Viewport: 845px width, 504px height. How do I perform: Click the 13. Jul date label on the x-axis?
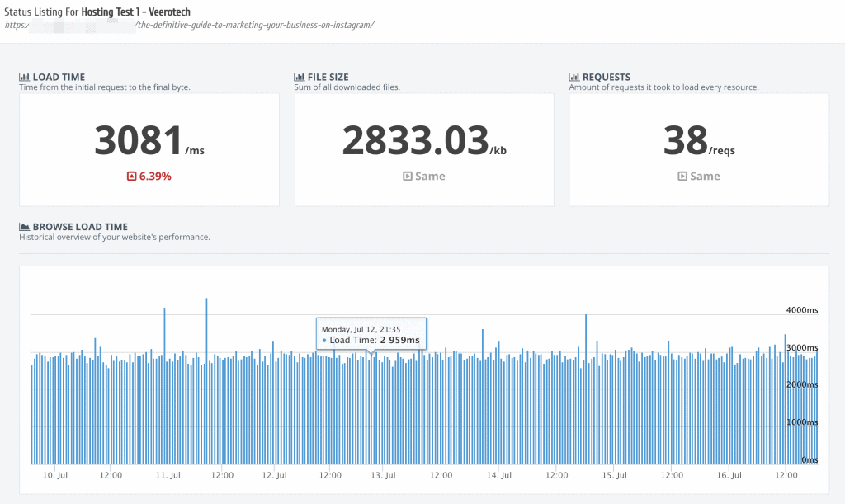point(385,476)
